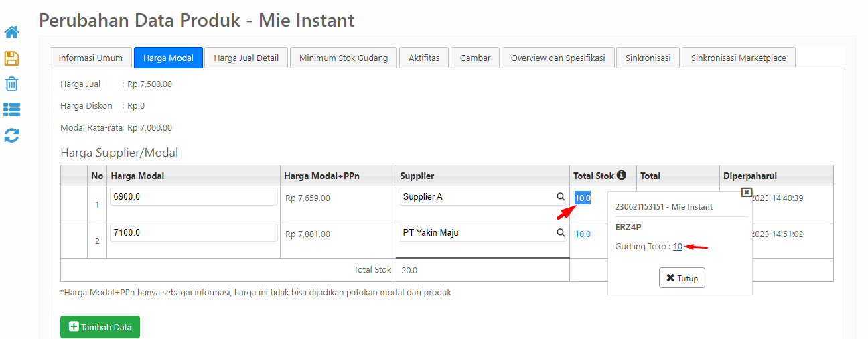Click the Modal Rata-rata Rp 7,000.00 value

pos(149,127)
